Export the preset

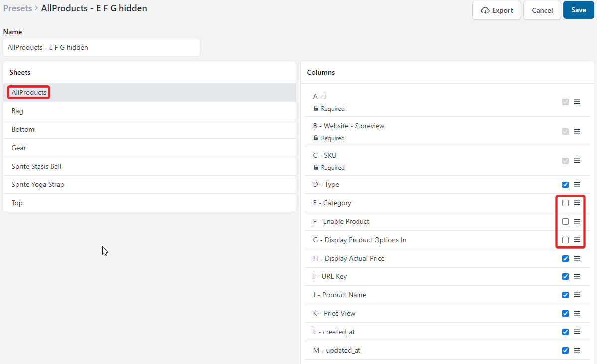tap(497, 10)
